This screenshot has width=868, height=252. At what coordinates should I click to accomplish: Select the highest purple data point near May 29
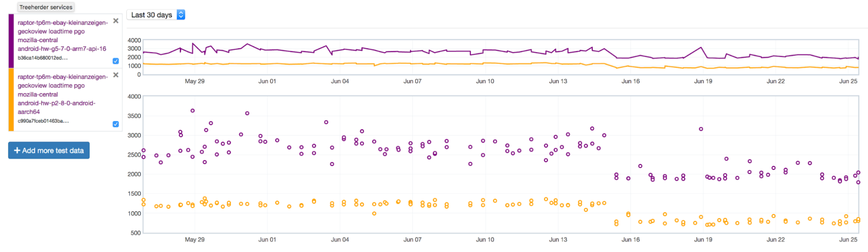tap(192, 111)
